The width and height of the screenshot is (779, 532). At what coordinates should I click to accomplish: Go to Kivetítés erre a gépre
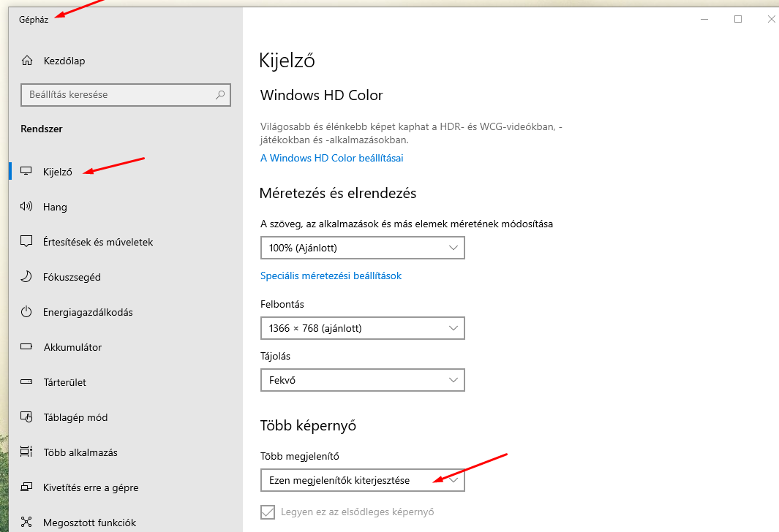tap(91, 487)
